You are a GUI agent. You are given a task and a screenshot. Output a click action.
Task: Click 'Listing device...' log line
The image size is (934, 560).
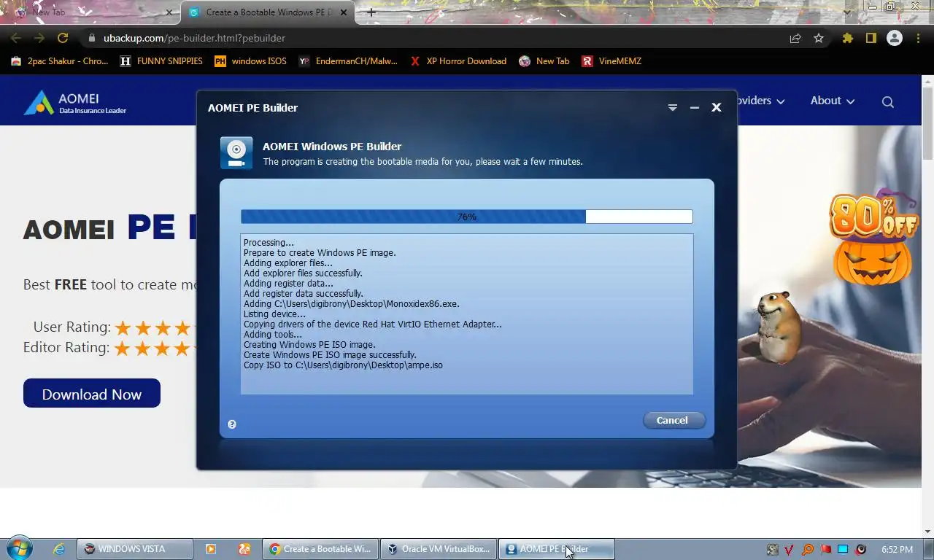coord(274,314)
